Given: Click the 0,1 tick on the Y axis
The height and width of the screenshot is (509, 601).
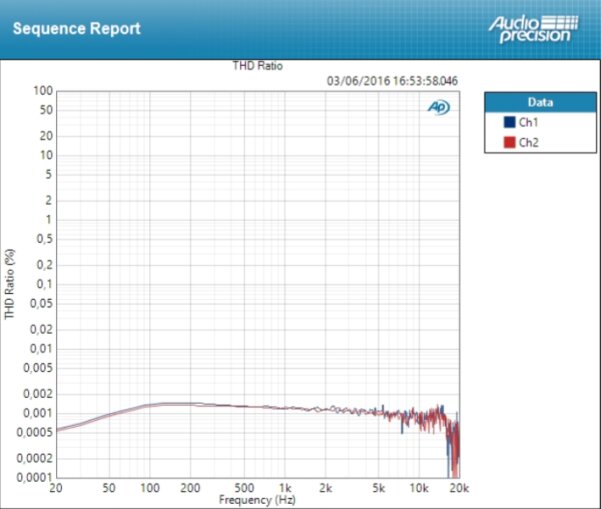Looking at the screenshot, I should [44, 284].
